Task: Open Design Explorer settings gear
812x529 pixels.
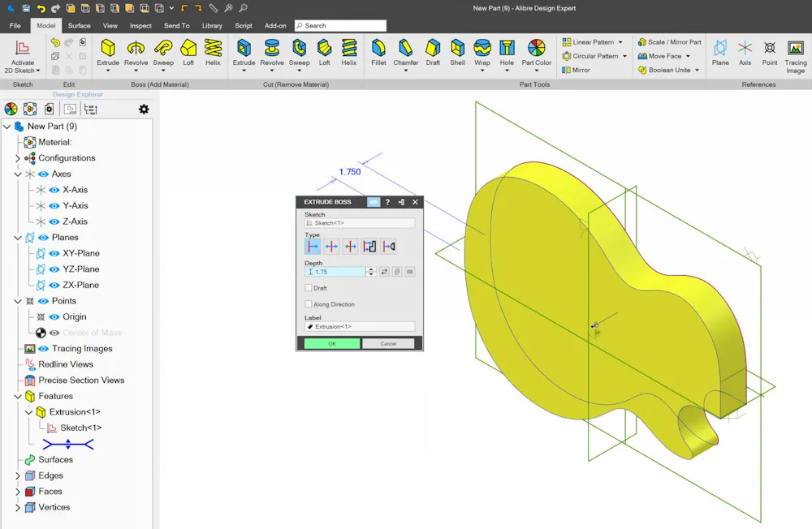Action: [x=144, y=109]
